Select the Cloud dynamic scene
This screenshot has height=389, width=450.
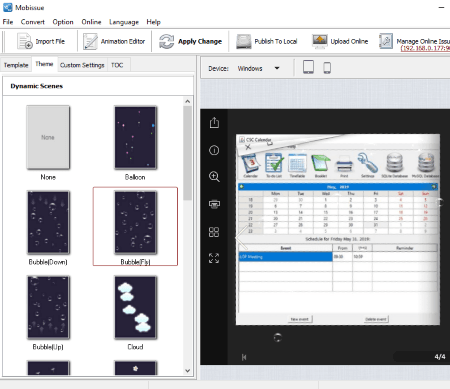135,307
